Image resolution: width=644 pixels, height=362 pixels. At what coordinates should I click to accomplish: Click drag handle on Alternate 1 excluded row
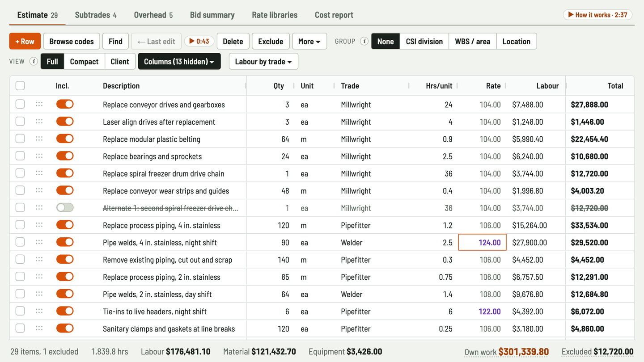(x=39, y=208)
